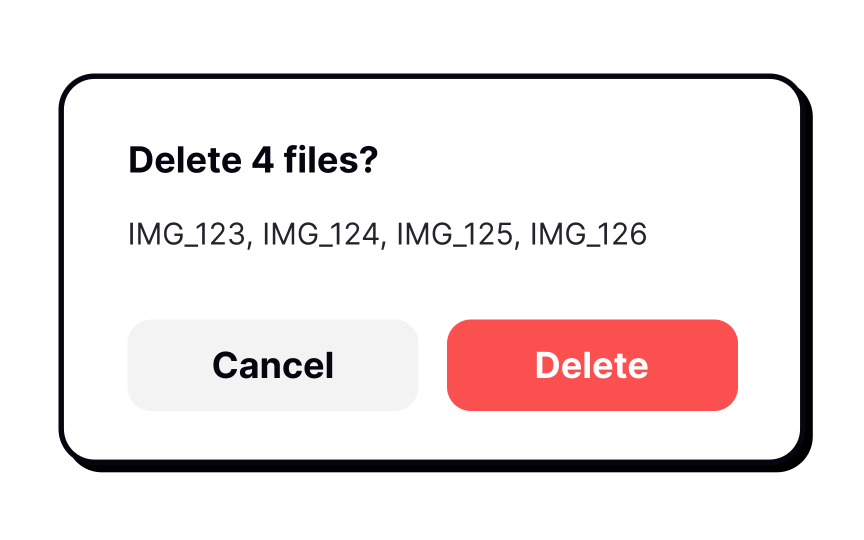The image size is (864, 540).
Task: Click the IMG_125 file name
Action: (455, 234)
